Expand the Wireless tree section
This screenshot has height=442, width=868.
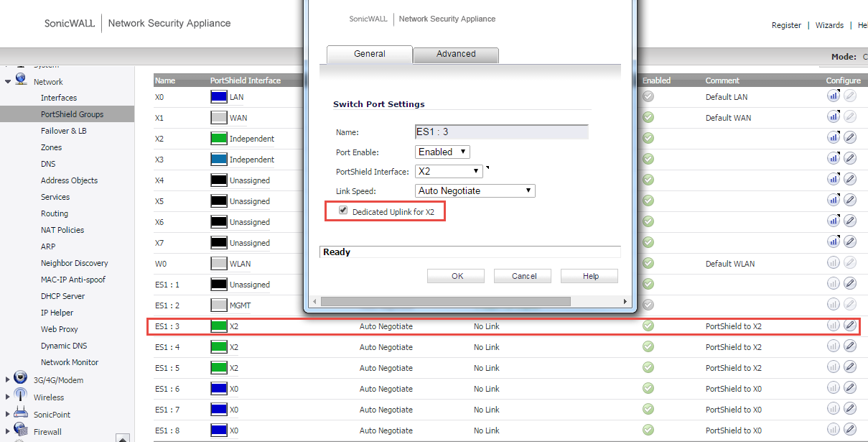8,397
